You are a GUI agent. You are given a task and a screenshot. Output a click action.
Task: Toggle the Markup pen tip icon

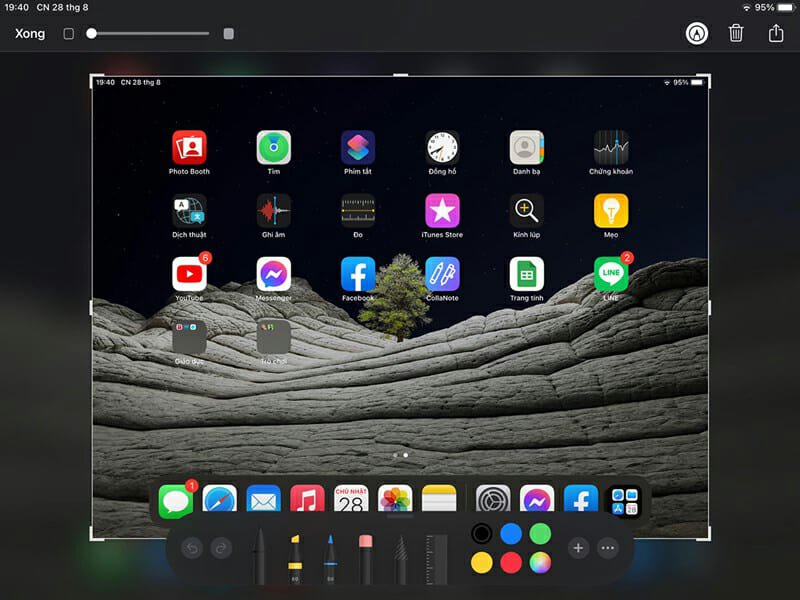point(696,33)
